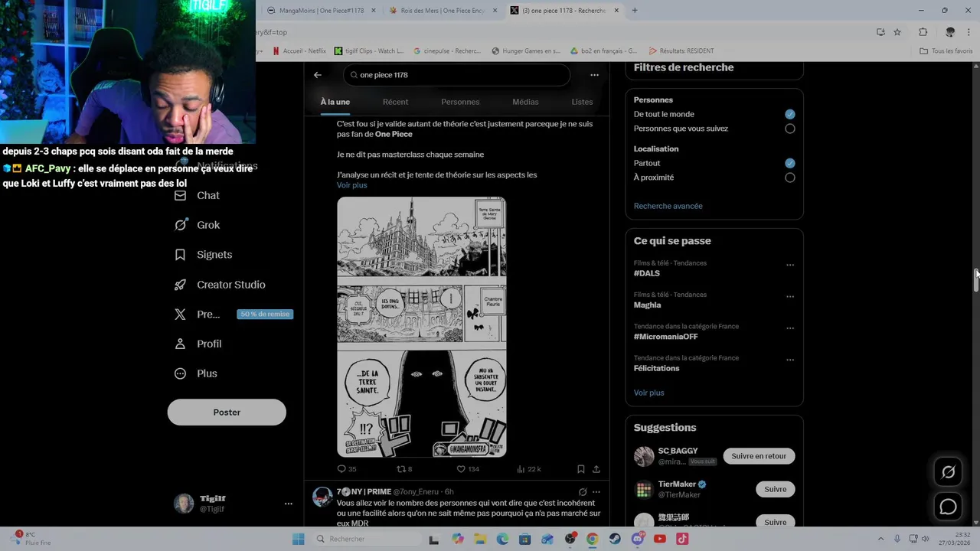
Task: Bookmark this page with the star icon
Action: pos(897,32)
